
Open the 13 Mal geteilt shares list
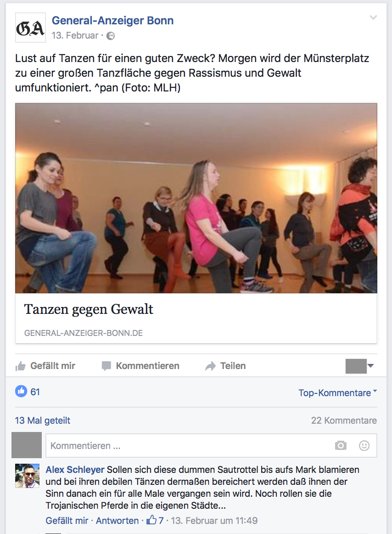tap(43, 420)
